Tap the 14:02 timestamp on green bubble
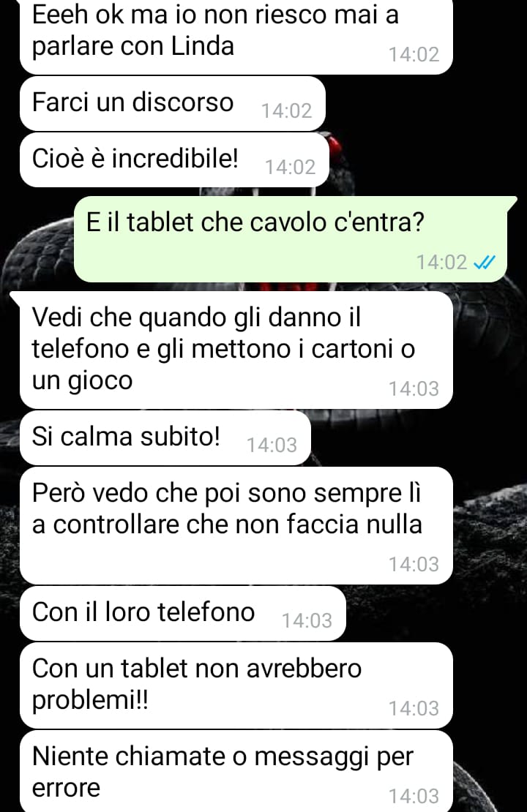The height and width of the screenshot is (812, 527). click(x=442, y=263)
